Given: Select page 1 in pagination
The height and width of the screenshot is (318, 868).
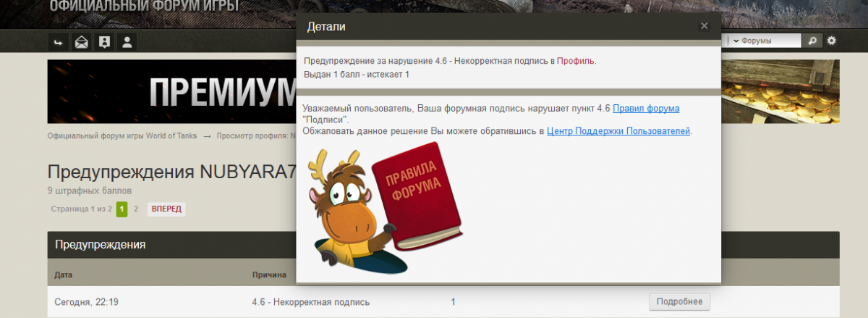Looking at the screenshot, I should [x=122, y=209].
